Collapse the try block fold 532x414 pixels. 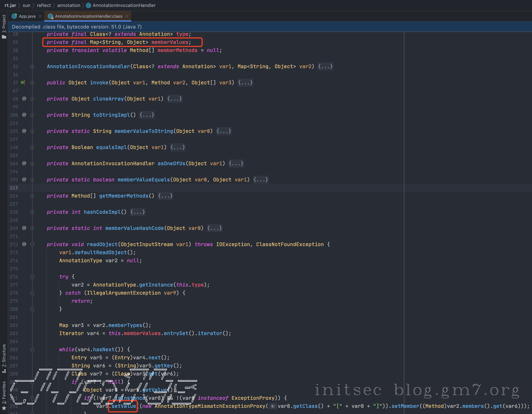pyautogui.click(x=32, y=277)
